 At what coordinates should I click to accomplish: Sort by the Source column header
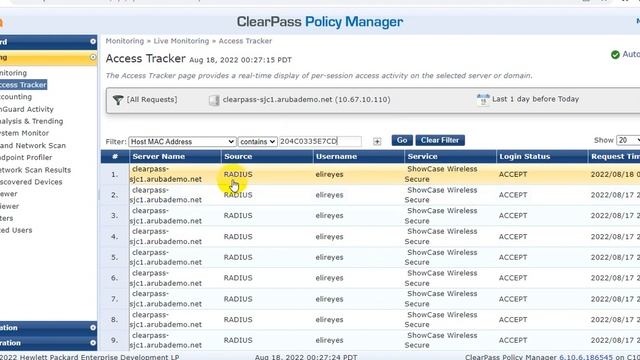click(x=267, y=157)
